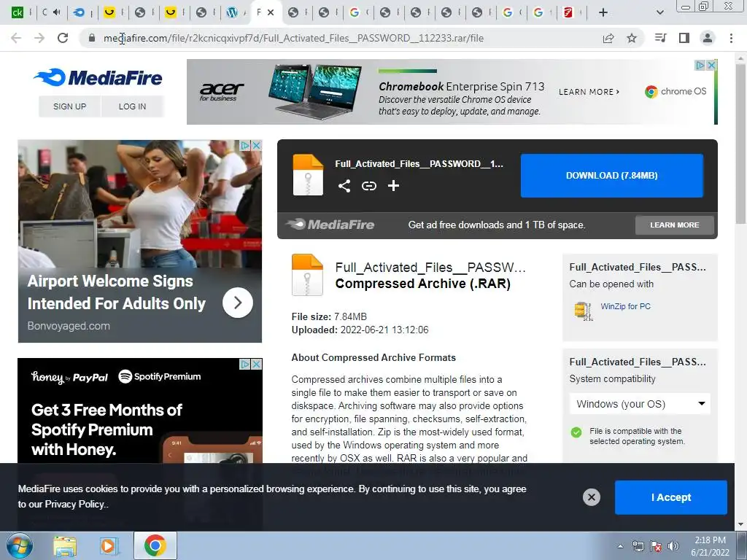The image size is (747, 560).
Task: Click the Bonvoyaged.com text
Action: click(69, 326)
